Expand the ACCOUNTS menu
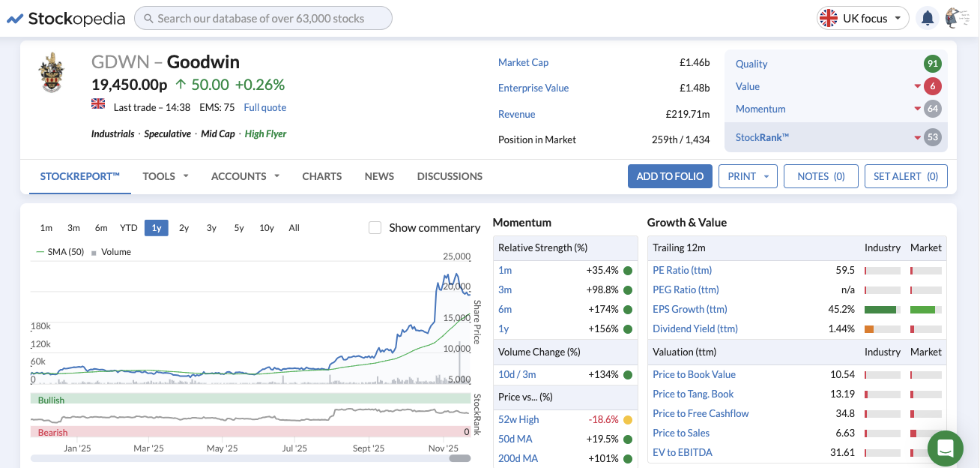Viewport: 980px width, 468px height. (x=245, y=176)
